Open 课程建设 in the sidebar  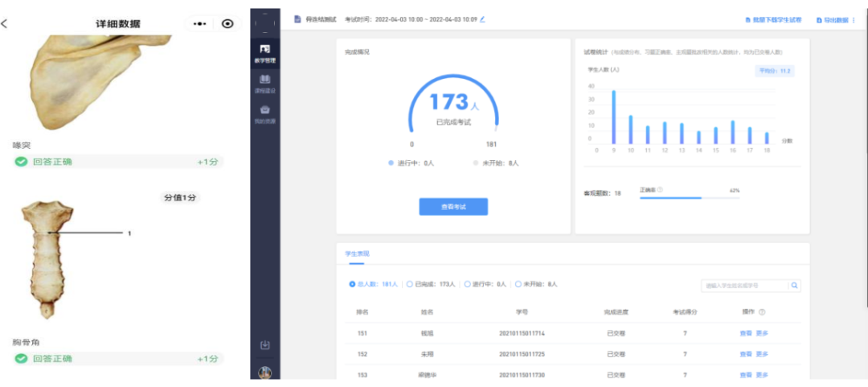click(264, 83)
